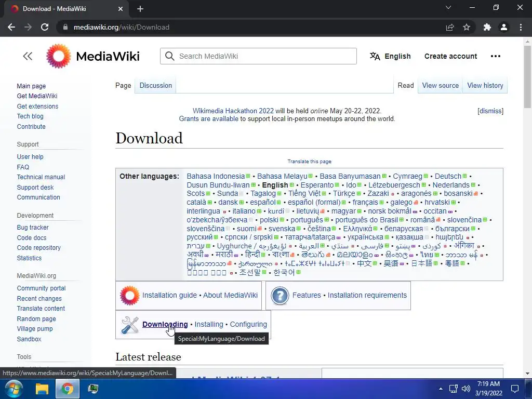
Task: Open the Village pump sidebar link
Action: (x=35, y=329)
